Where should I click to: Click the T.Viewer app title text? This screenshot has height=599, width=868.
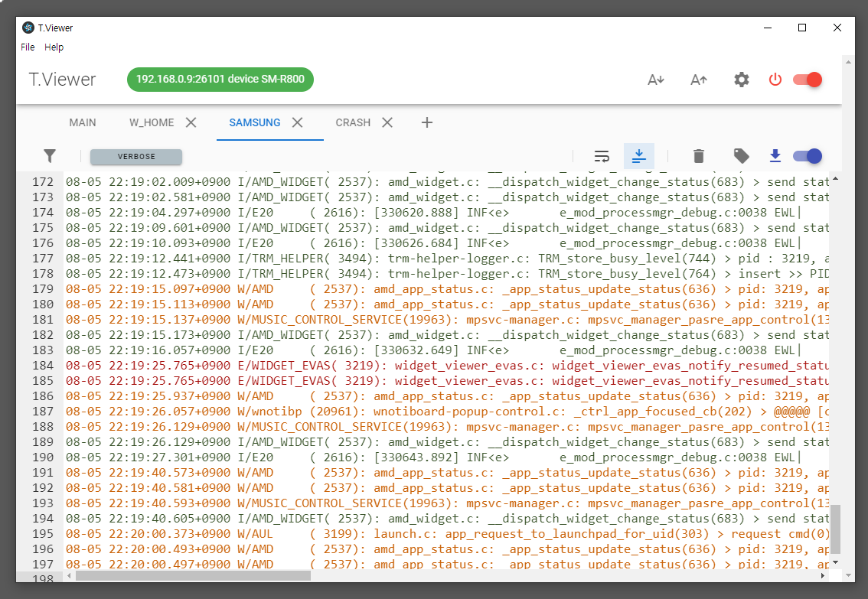click(x=63, y=80)
